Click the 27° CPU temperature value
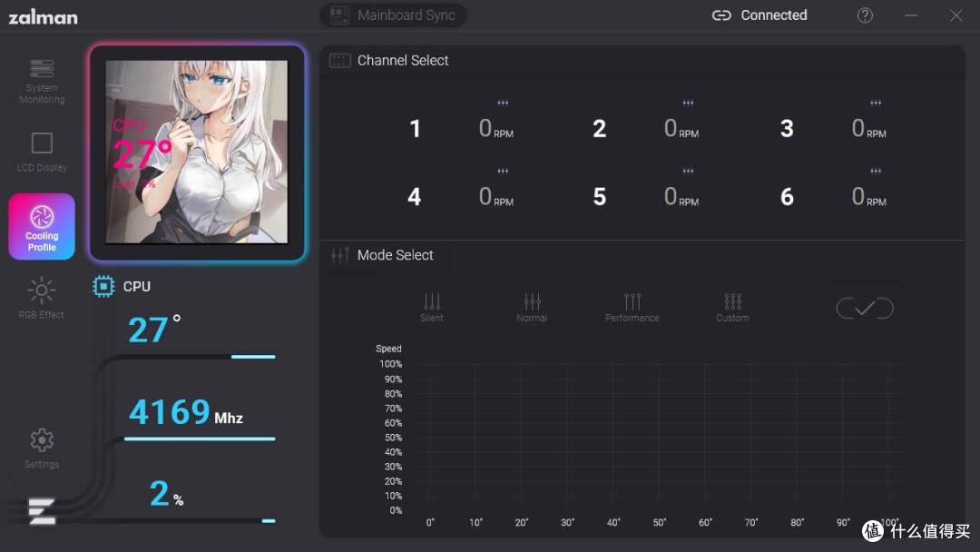980x552 pixels. [154, 330]
